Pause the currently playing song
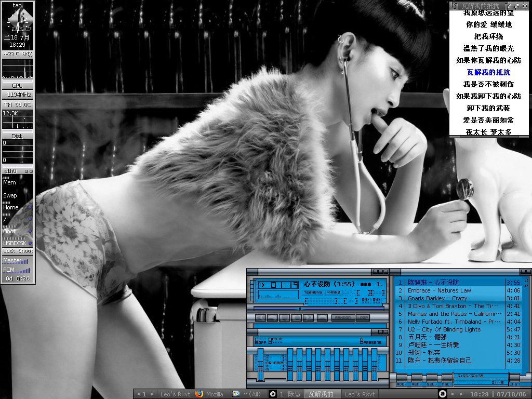This screenshot has height=399, width=532. [x=284, y=318]
